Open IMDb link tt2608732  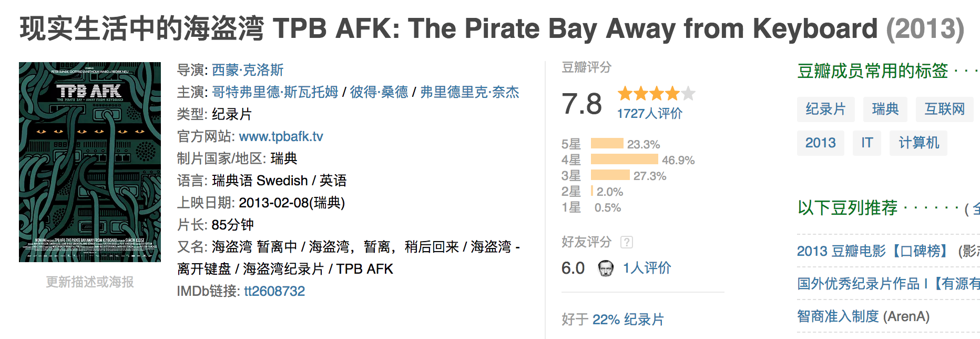274,291
